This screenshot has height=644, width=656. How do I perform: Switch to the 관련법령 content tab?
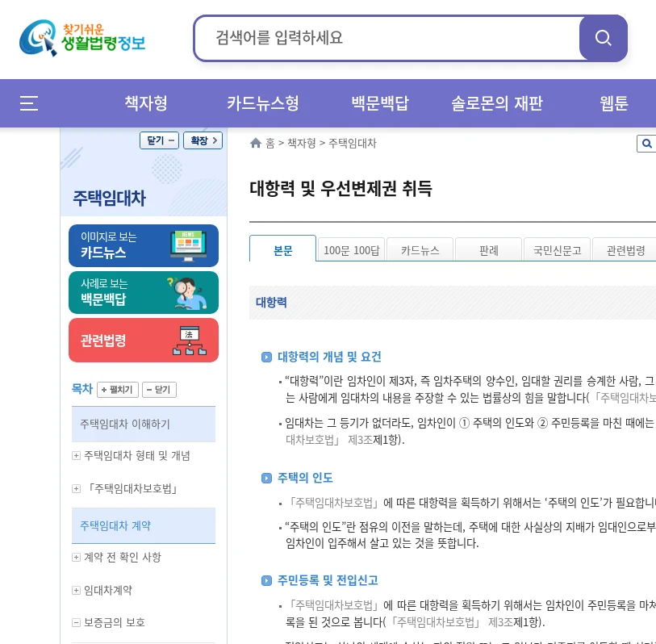coord(625,250)
